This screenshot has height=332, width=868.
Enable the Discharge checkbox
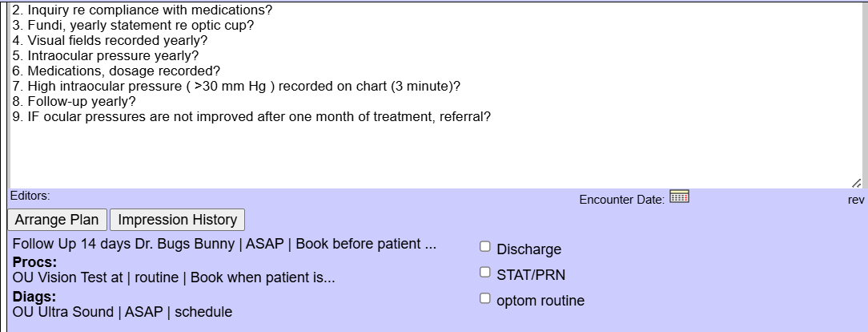coord(485,247)
